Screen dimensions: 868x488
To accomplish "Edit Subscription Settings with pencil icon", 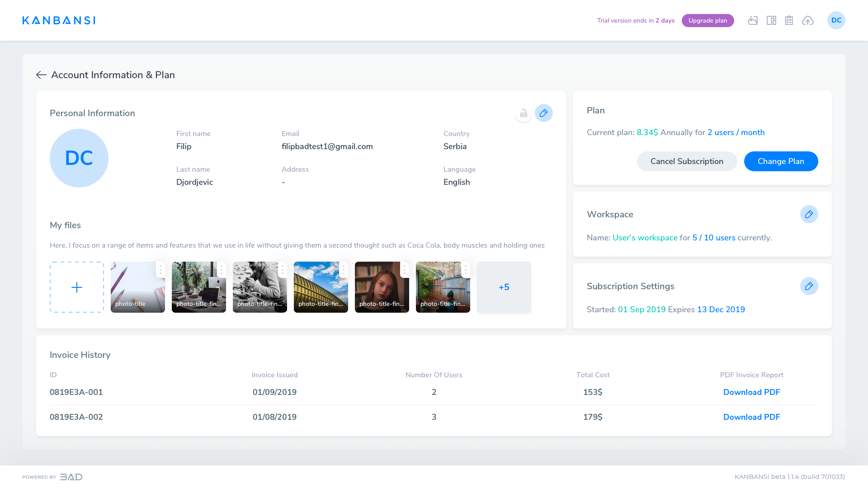I will click(809, 286).
